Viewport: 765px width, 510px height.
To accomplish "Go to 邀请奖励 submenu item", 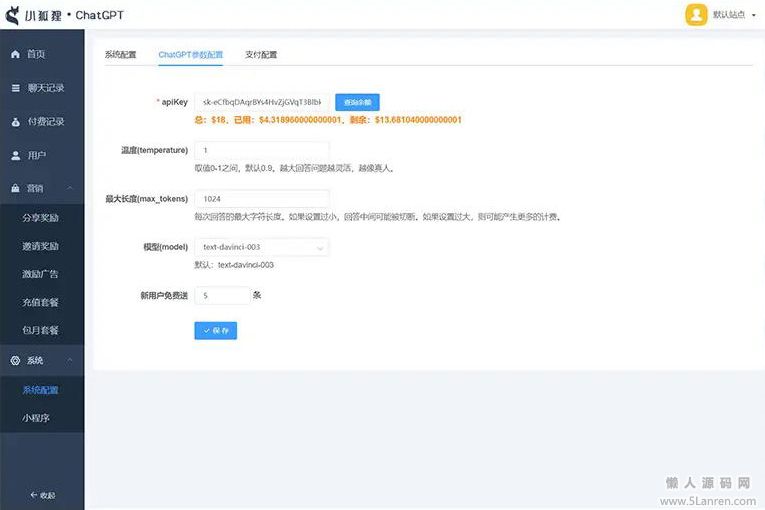I will coord(42,246).
